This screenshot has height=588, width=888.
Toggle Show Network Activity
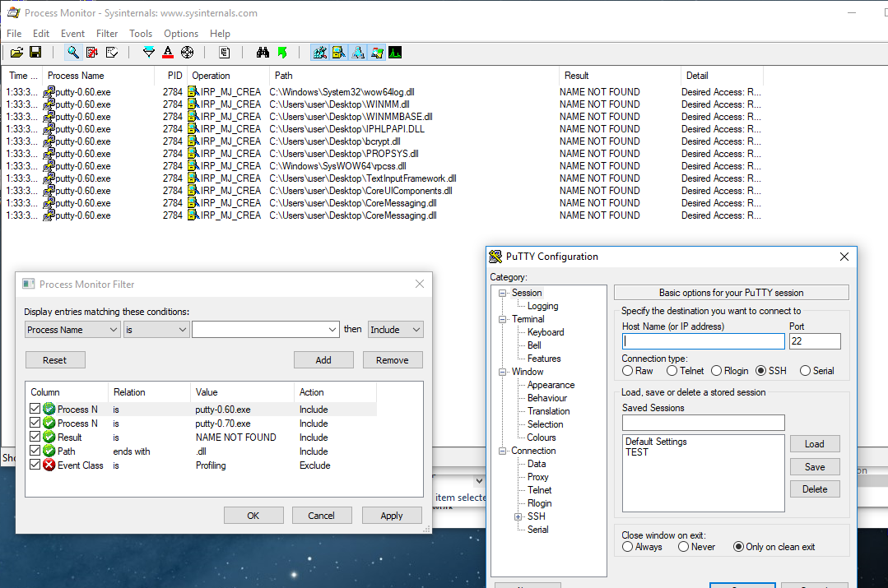click(358, 52)
